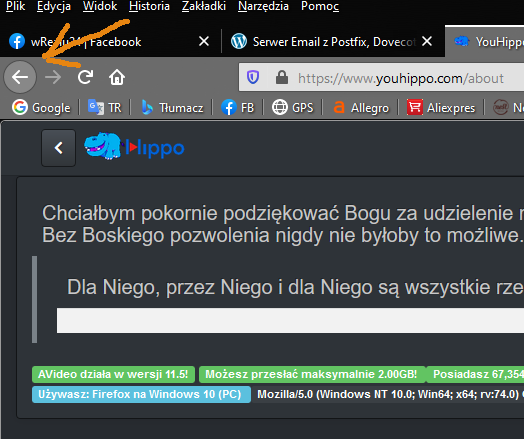The image size is (524, 439).
Task: Open the Google bookmark
Action: [41, 108]
